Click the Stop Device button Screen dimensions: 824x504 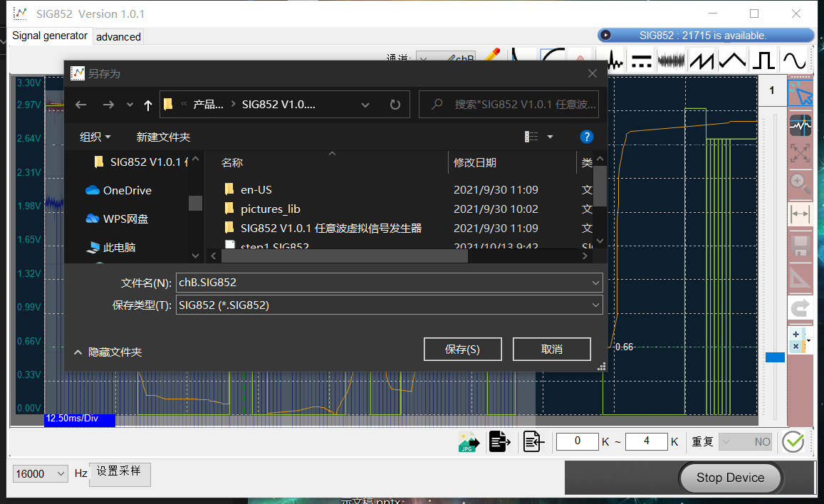(x=730, y=478)
